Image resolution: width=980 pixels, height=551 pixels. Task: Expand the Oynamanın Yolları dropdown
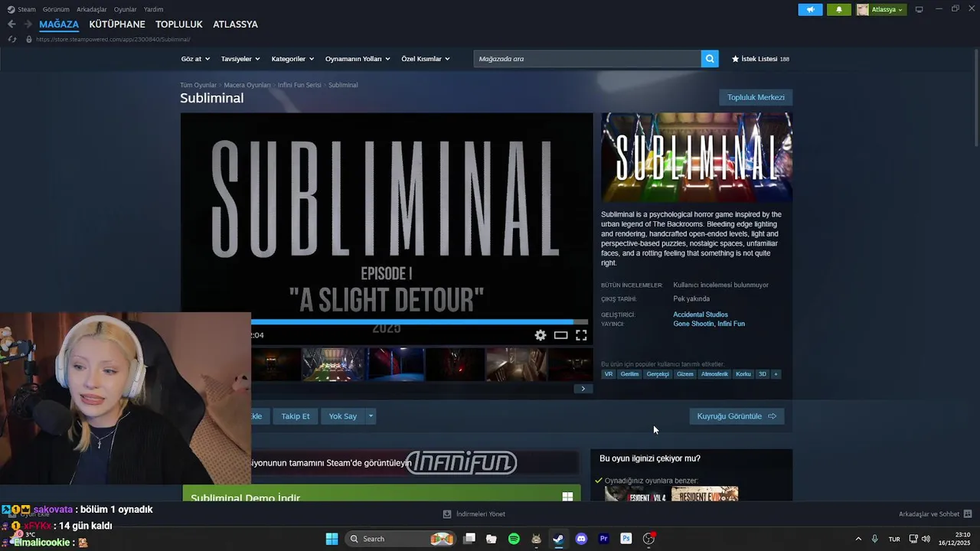(x=358, y=59)
